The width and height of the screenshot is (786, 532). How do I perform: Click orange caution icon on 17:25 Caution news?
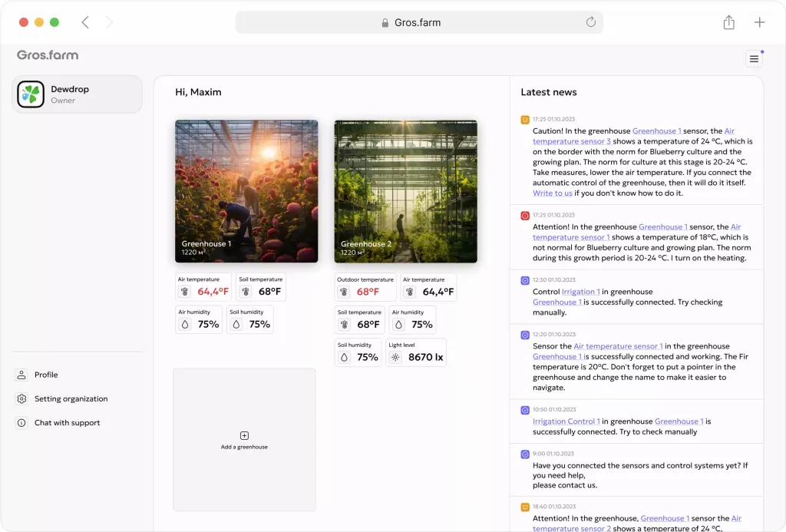coord(525,120)
